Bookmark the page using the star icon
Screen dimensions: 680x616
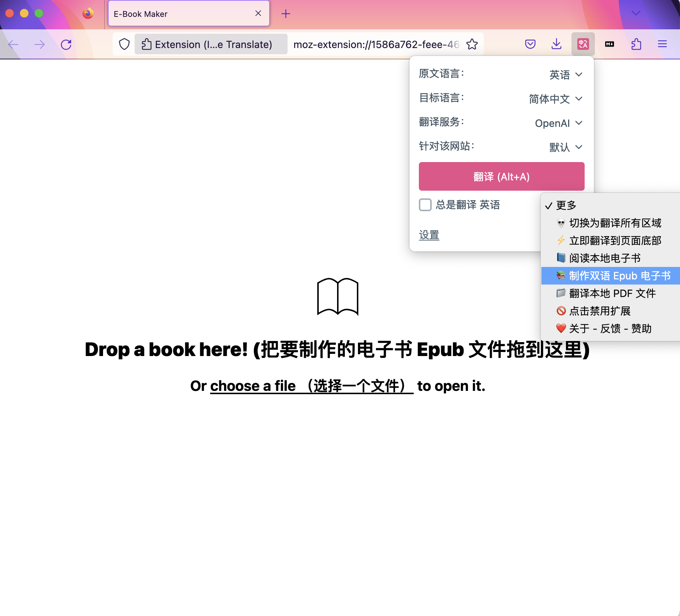(x=472, y=44)
